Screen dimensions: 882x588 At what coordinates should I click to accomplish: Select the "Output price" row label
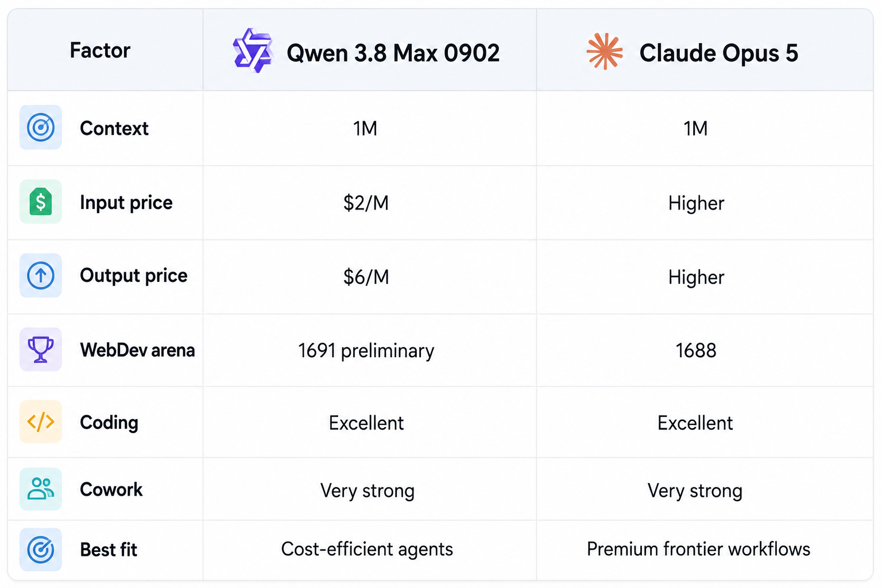(134, 276)
